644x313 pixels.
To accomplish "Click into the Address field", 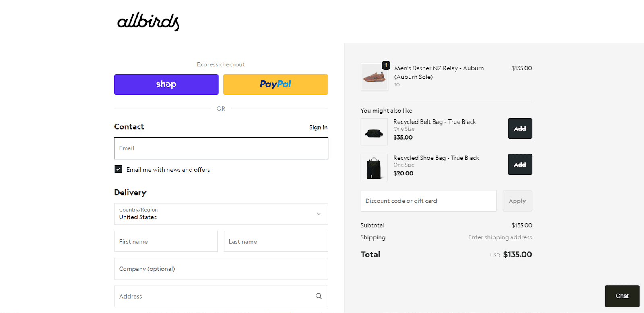I will pos(221,296).
